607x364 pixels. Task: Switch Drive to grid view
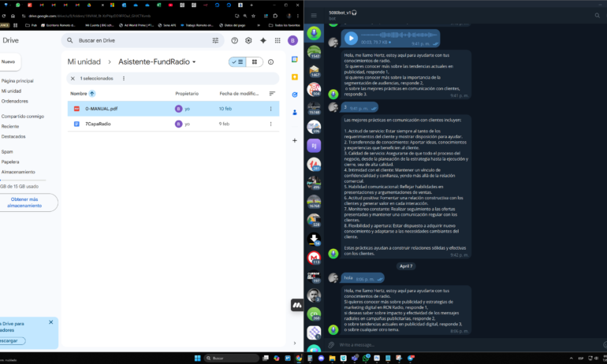[x=255, y=62]
